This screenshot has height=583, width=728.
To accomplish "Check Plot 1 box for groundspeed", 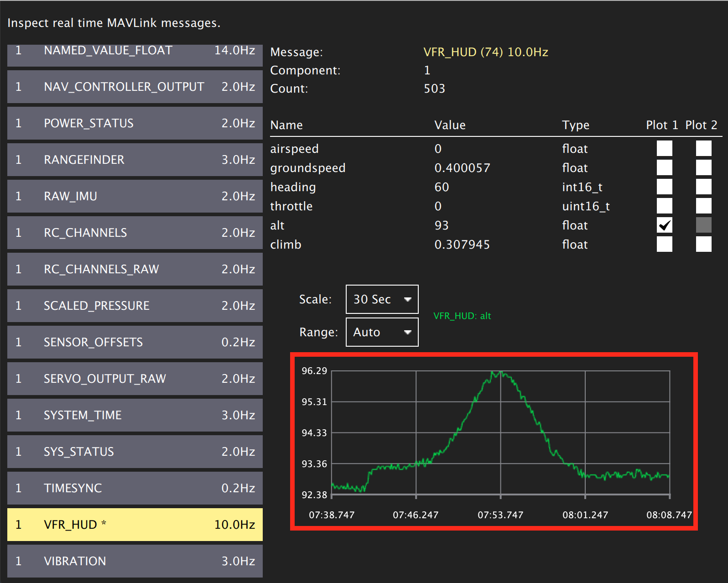I will (664, 168).
